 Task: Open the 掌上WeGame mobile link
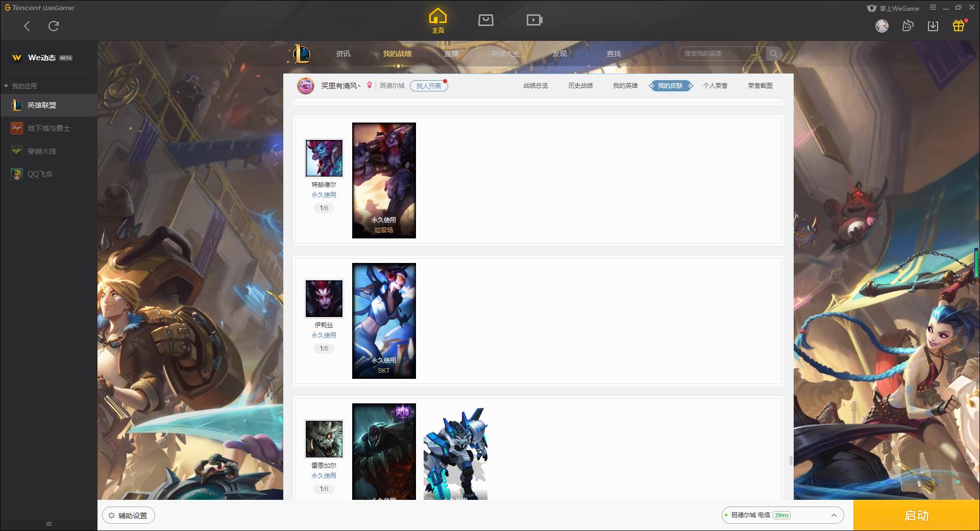pos(893,8)
